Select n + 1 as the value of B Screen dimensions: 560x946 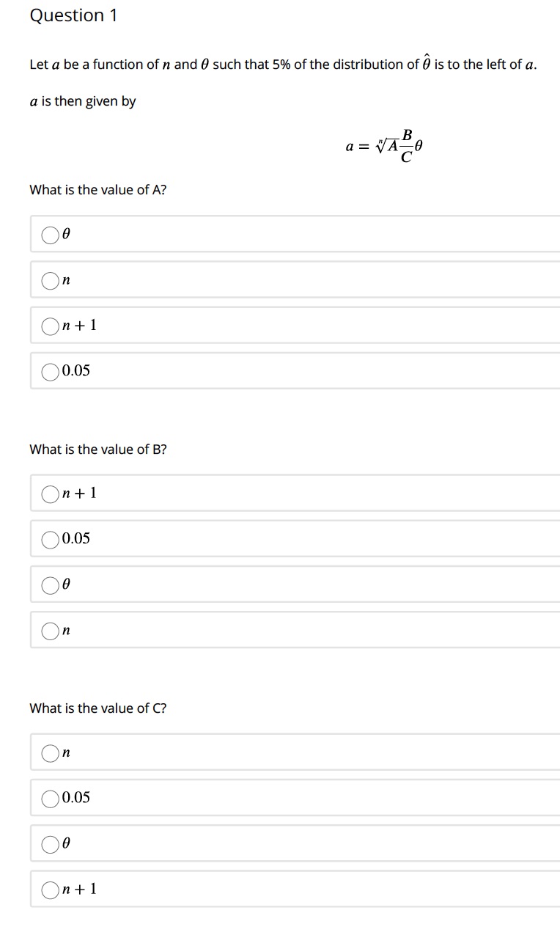[x=50, y=494]
